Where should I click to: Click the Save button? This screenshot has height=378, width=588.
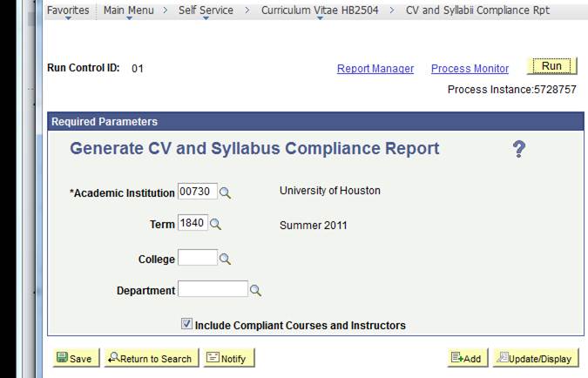(74, 358)
